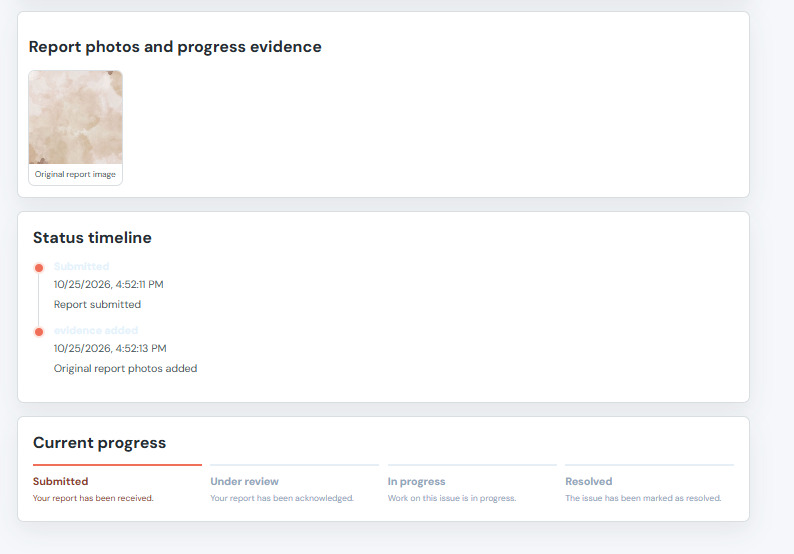Open the original report image thumbnail

pos(75,117)
